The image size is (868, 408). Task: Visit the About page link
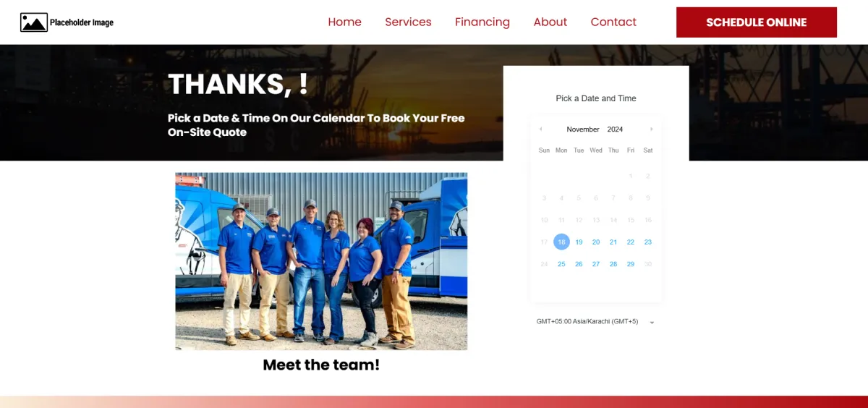point(550,22)
